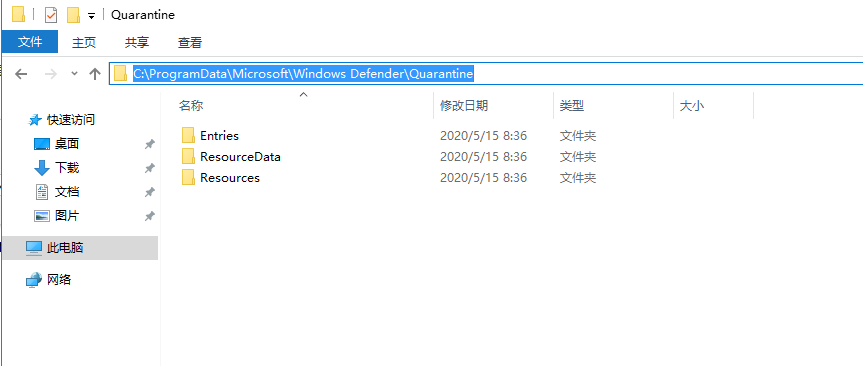The height and width of the screenshot is (366, 863).
Task: Click the 文件夹 type cell in the Resources row
Action: point(577,178)
